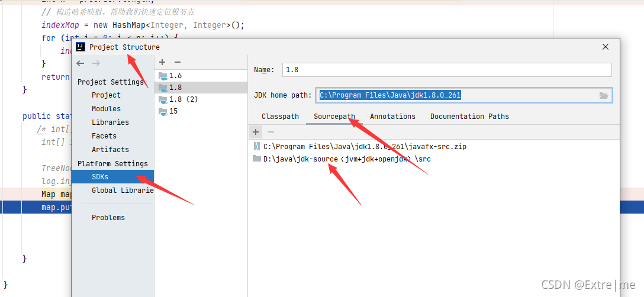
Task: Click the IntelliJ logo in dialog title bar
Action: tap(81, 47)
